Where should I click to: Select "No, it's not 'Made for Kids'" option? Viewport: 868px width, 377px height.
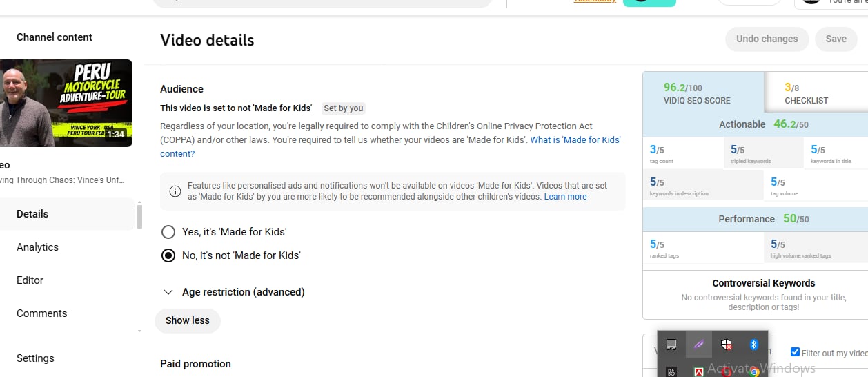[168, 255]
